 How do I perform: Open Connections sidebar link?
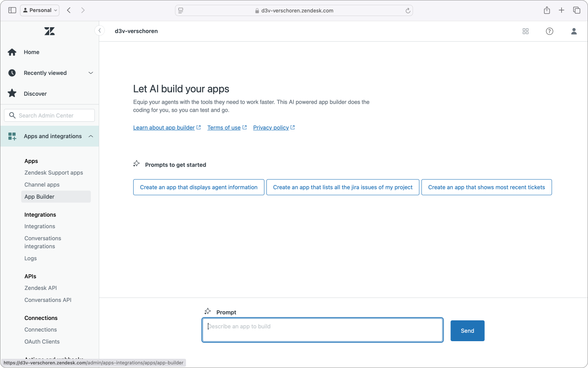[x=40, y=330]
